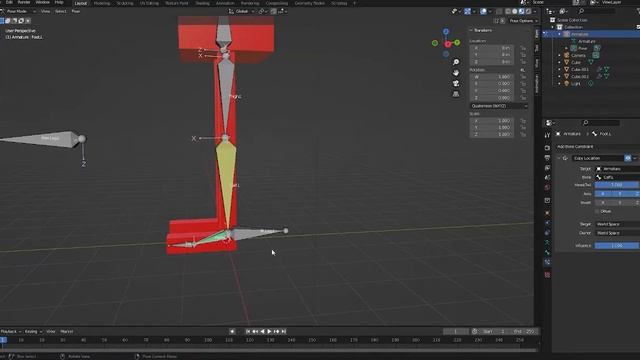Switch to the Animation workspace tab
640x360 pixels.
(x=225, y=3)
